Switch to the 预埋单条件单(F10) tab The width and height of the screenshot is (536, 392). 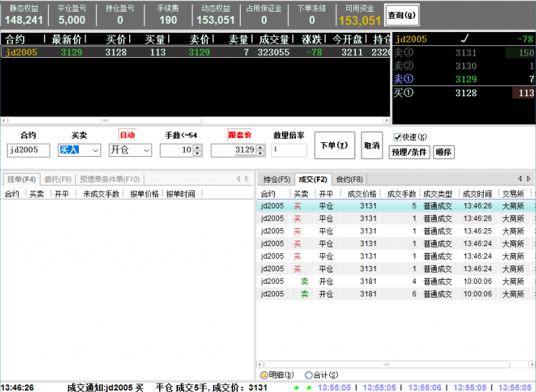click(110, 179)
